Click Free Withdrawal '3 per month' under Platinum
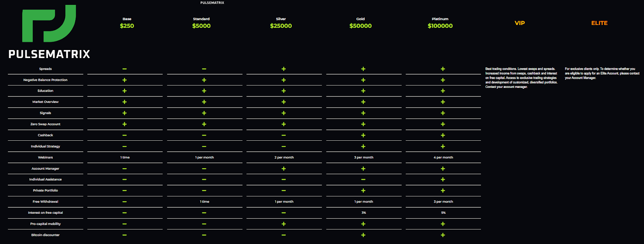This screenshot has height=244, width=644. [443, 202]
